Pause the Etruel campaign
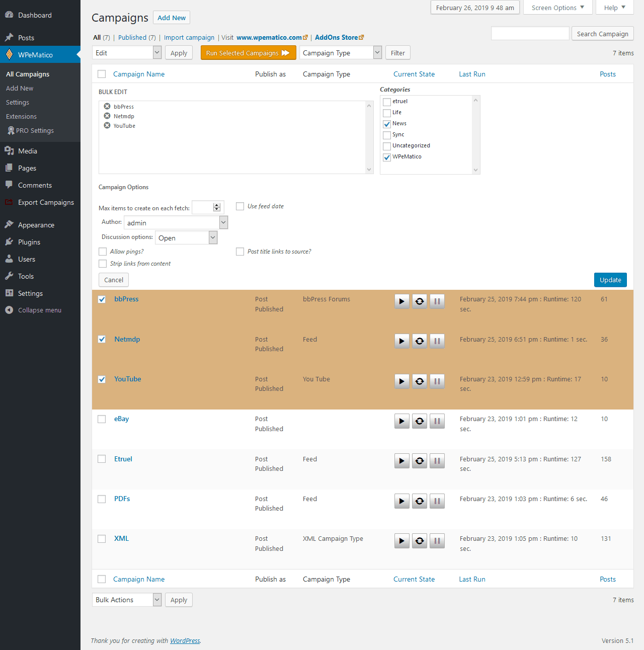Screen dimensions: 644x650 [x=437, y=461]
